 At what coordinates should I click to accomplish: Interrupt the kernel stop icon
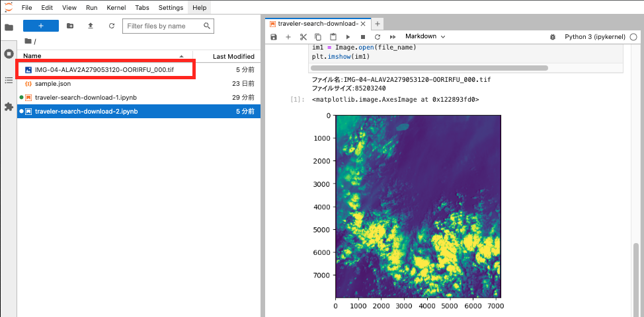(x=362, y=37)
